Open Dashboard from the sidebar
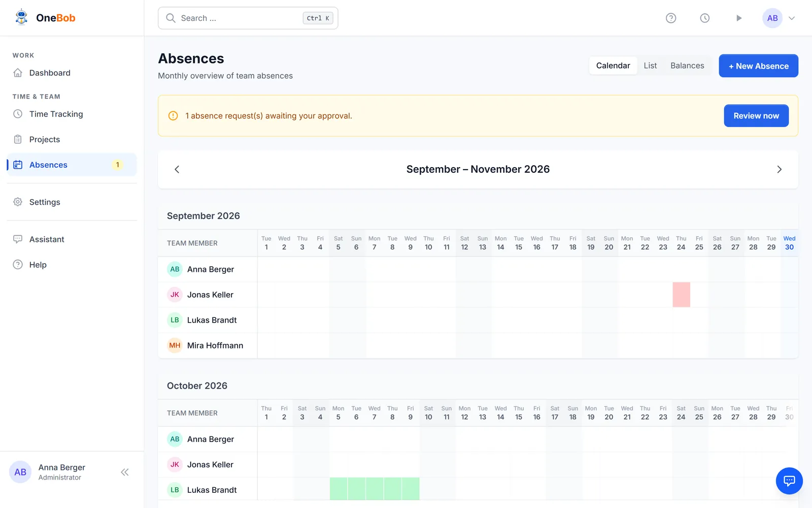Image resolution: width=812 pixels, height=508 pixels. pyautogui.click(x=72, y=73)
